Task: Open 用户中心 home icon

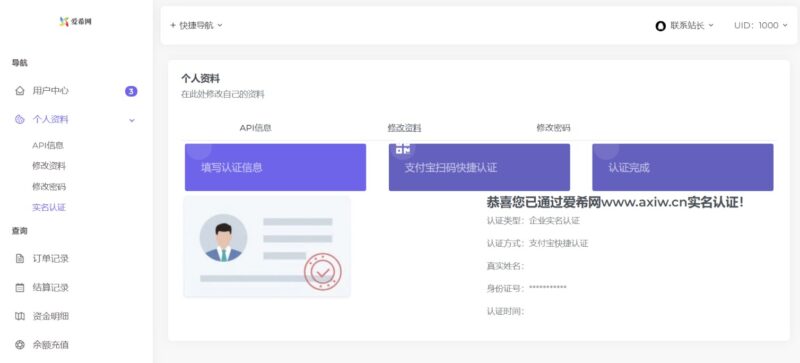Action: pos(19,91)
